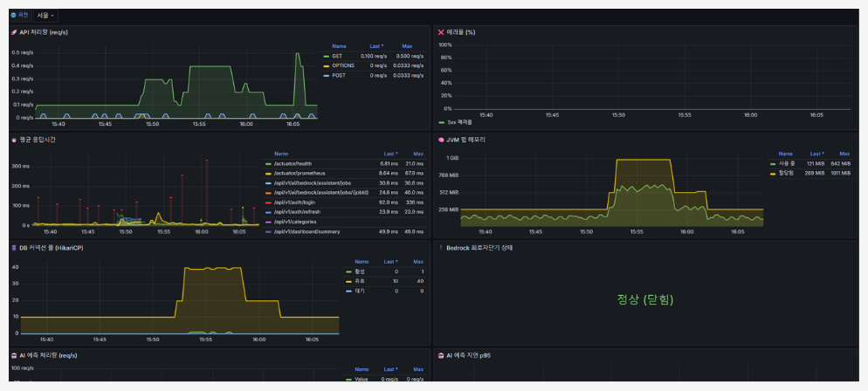Open the JVM 힙 메모리 panel title
Viewport: 868px width, 391px height.
(465, 140)
